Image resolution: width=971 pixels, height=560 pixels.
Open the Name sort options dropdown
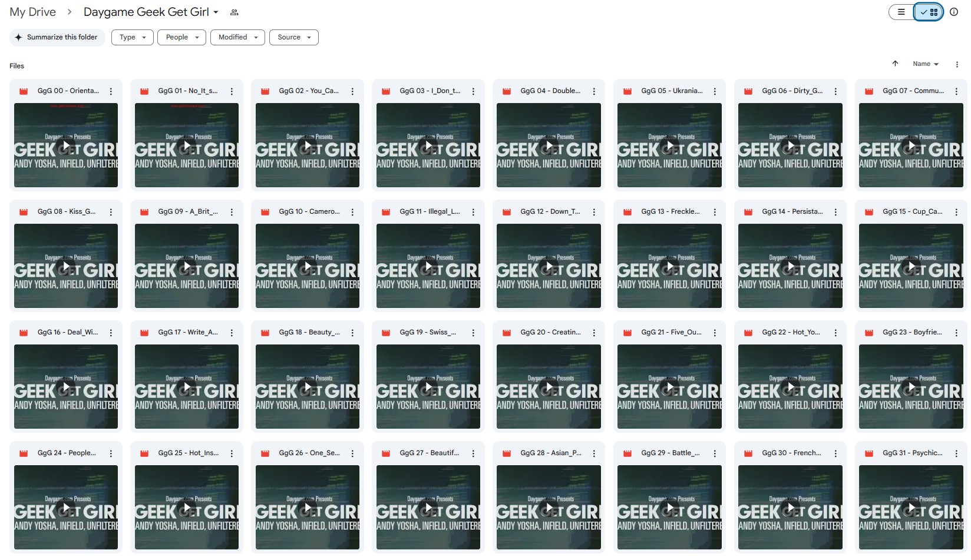[x=925, y=64]
